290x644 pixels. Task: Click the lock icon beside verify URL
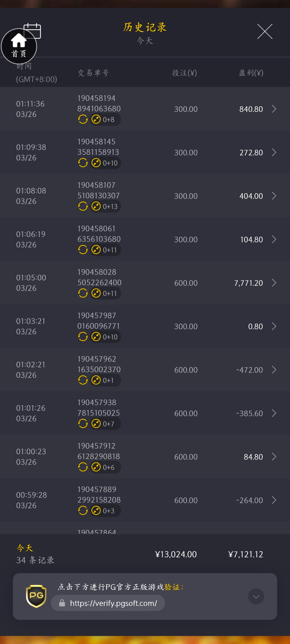tap(62, 603)
